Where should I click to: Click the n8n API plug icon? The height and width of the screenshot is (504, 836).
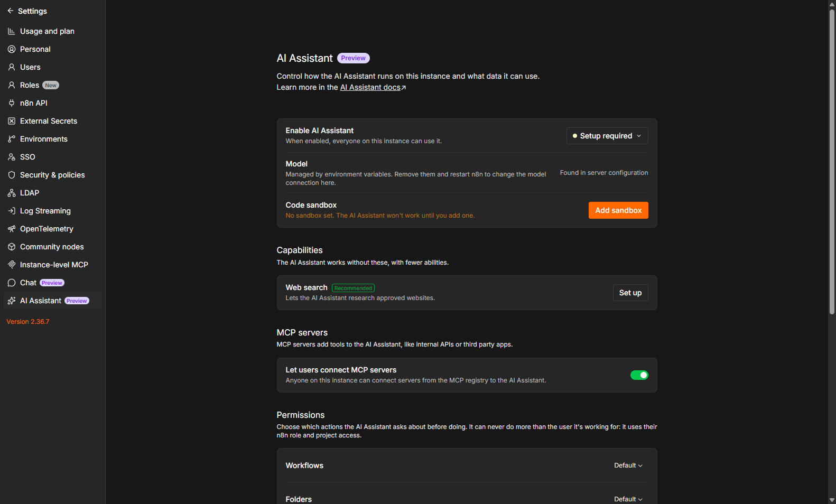tap(12, 103)
